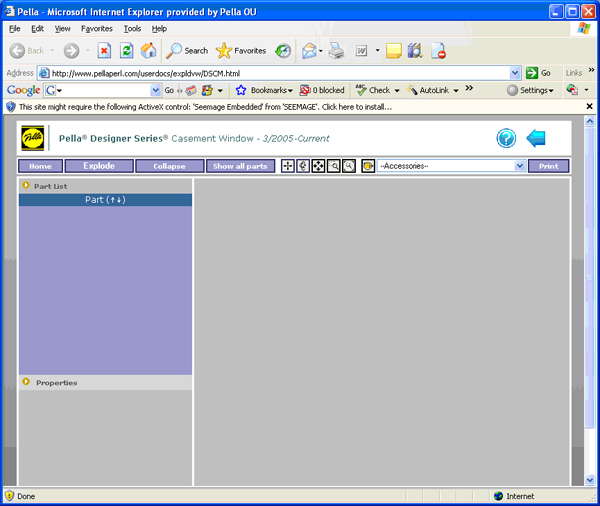Screen dimensions: 600x506
Task: Click the IE Stop button
Action: click(104, 51)
